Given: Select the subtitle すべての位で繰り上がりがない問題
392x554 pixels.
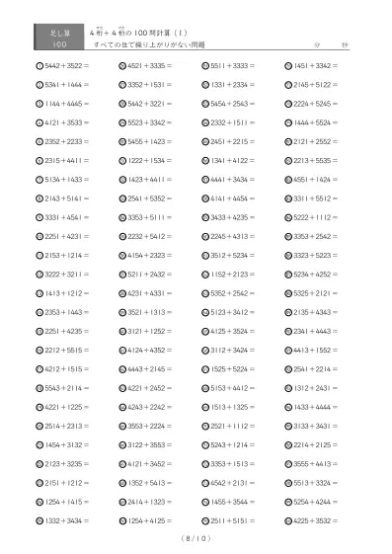Looking at the screenshot, I should (149, 44).
